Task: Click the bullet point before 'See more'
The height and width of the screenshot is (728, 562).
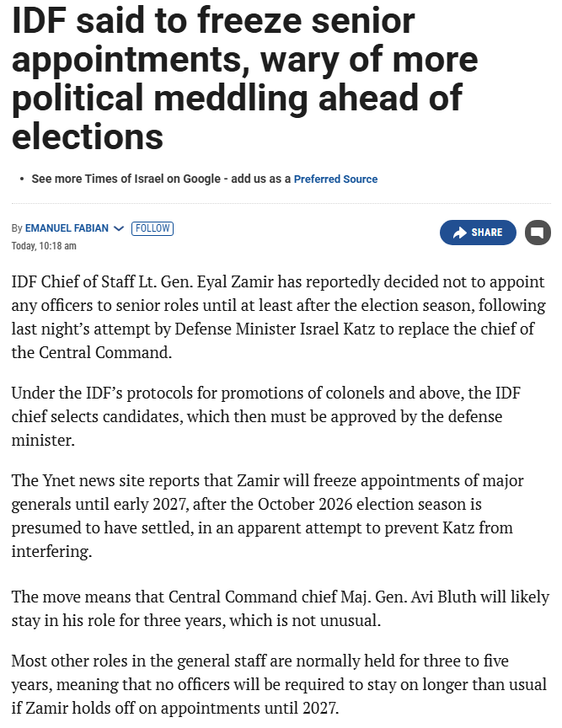Action: click(22, 179)
